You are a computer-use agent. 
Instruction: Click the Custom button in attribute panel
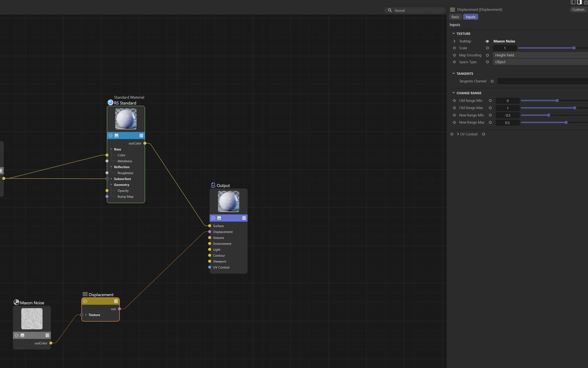(x=578, y=10)
